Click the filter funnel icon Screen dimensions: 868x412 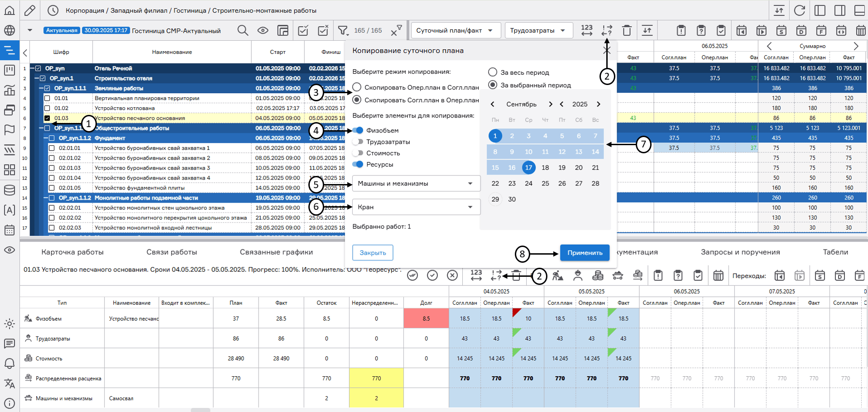(x=343, y=30)
